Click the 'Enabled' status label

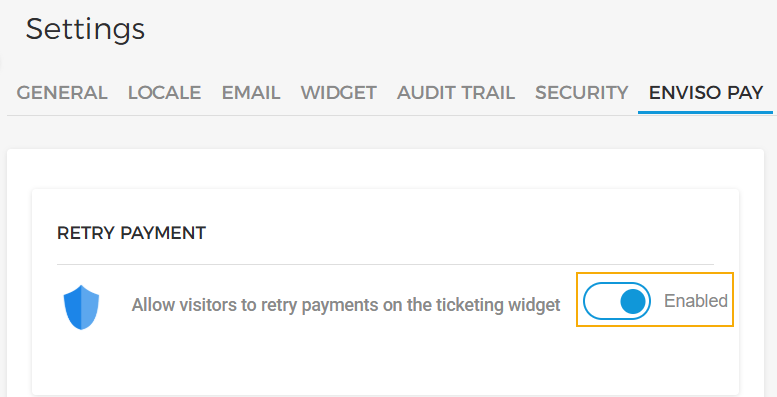[x=695, y=301]
